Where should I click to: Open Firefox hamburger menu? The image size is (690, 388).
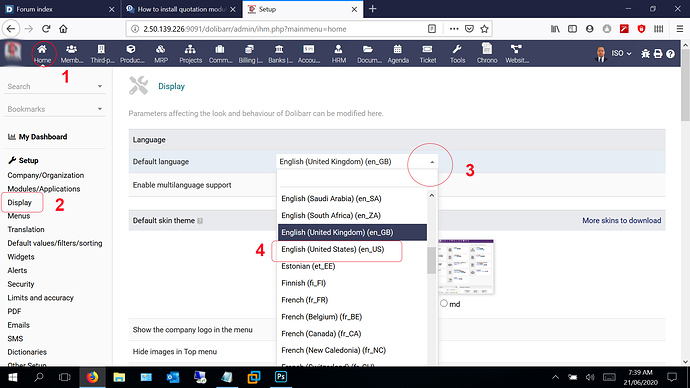pos(679,29)
